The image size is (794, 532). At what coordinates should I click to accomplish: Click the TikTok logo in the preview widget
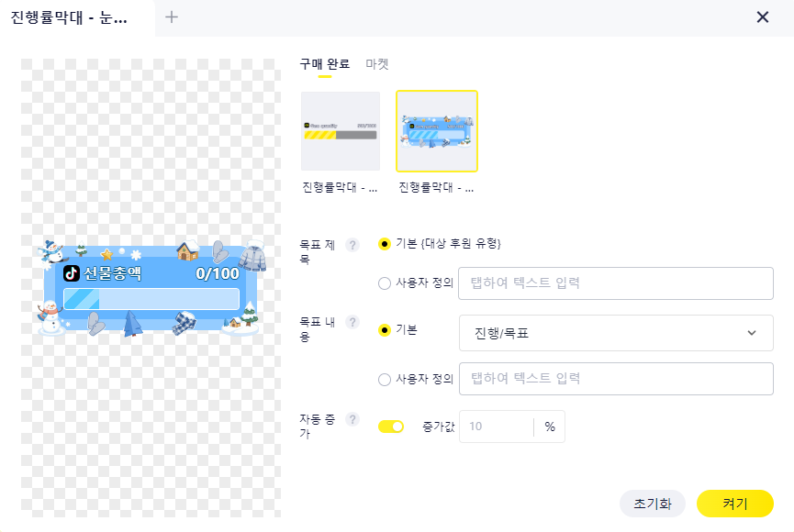pos(71,273)
